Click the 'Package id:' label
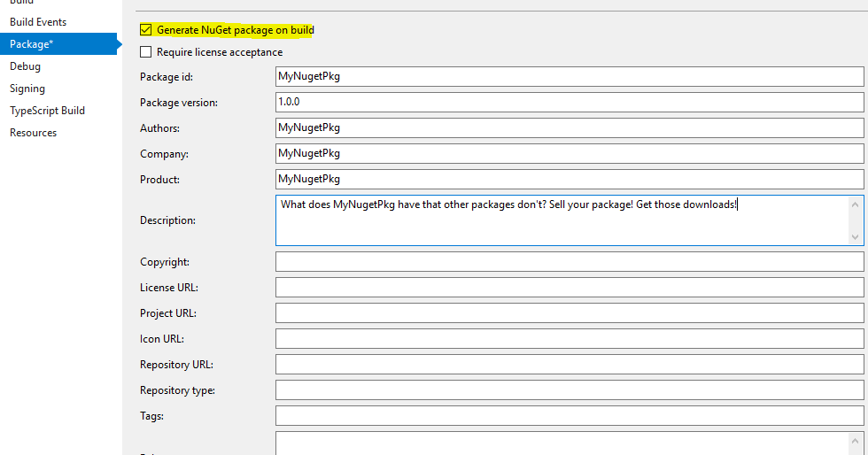 tap(167, 77)
